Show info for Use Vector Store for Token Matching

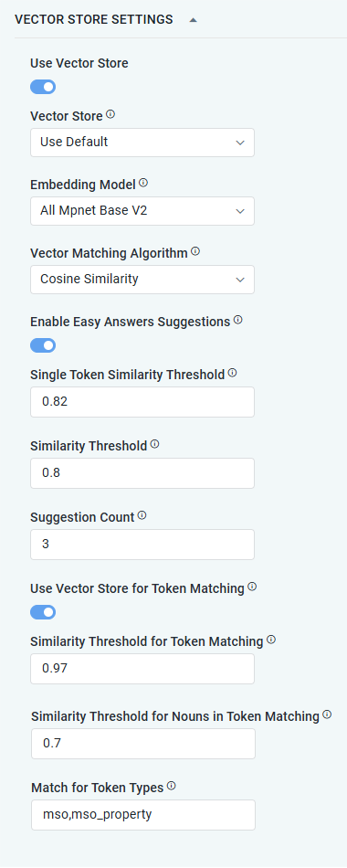click(x=252, y=587)
